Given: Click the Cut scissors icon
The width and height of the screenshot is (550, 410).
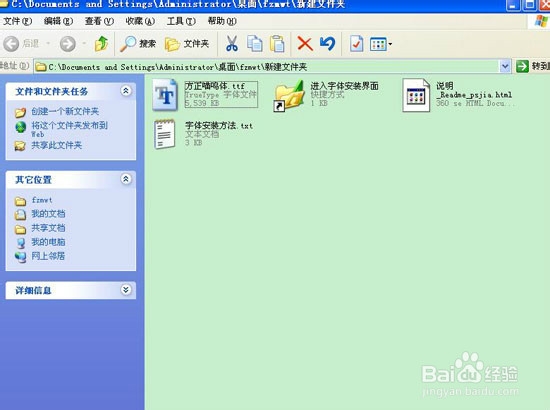Looking at the screenshot, I should click(232, 44).
